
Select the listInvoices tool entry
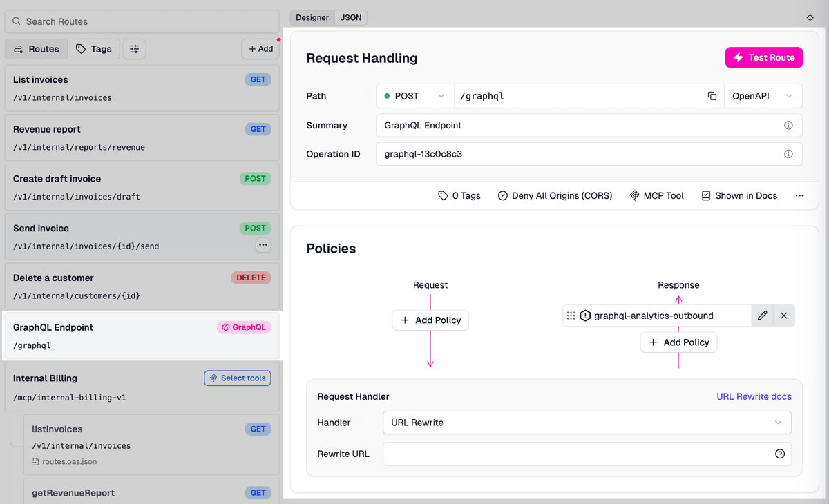point(151,446)
